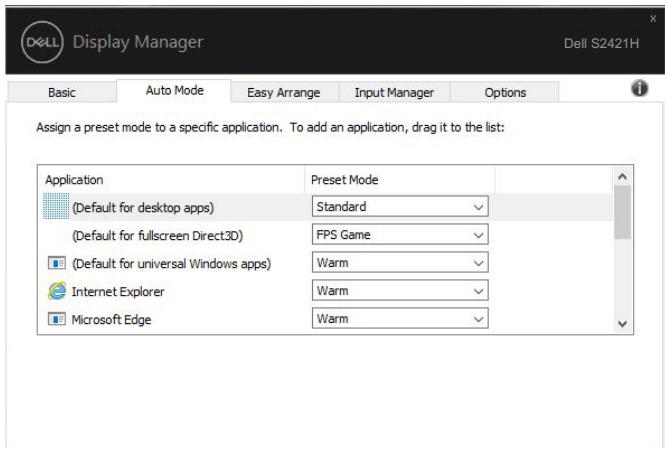Click the application list scrollbar thumb
Screen dimensions: 665x451
tap(622, 212)
